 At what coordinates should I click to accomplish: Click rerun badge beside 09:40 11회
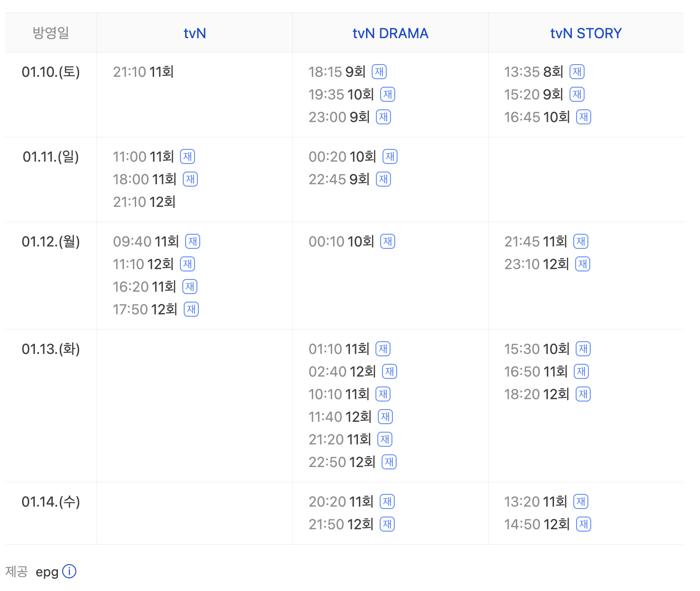[x=193, y=241]
